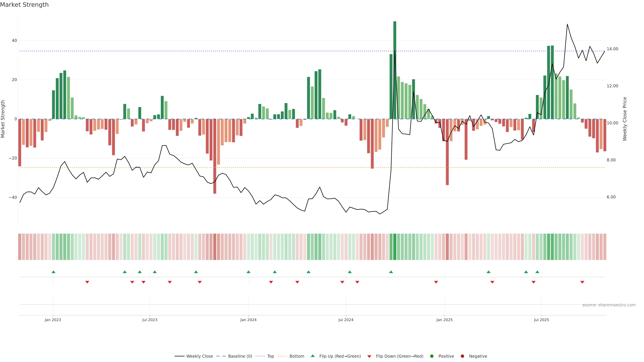Click the Positive green circle legend icon
The image size is (644, 362).
[432, 356]
